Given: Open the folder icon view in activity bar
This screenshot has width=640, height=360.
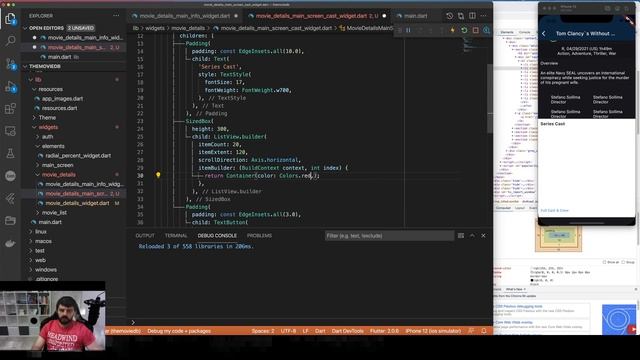Looking at the screenshot, I should pos(10,220).
